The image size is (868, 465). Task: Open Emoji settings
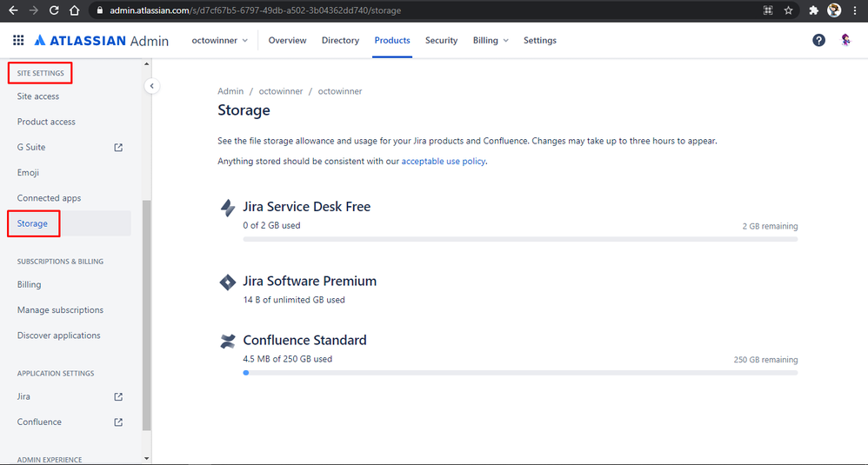coord(28,172)
